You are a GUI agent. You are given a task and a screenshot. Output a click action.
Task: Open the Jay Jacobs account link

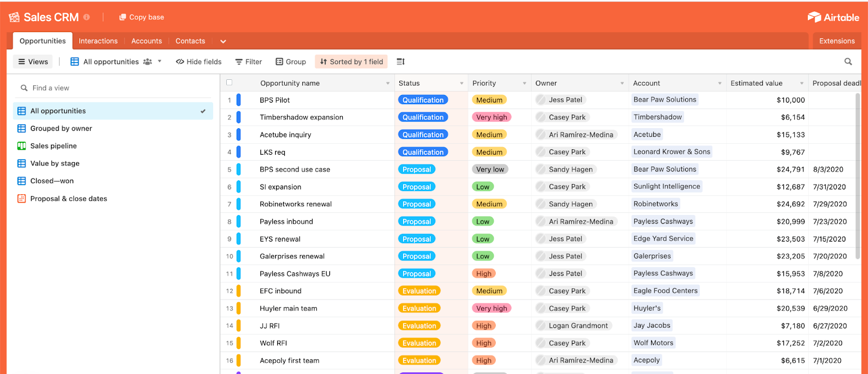point(652,326)
